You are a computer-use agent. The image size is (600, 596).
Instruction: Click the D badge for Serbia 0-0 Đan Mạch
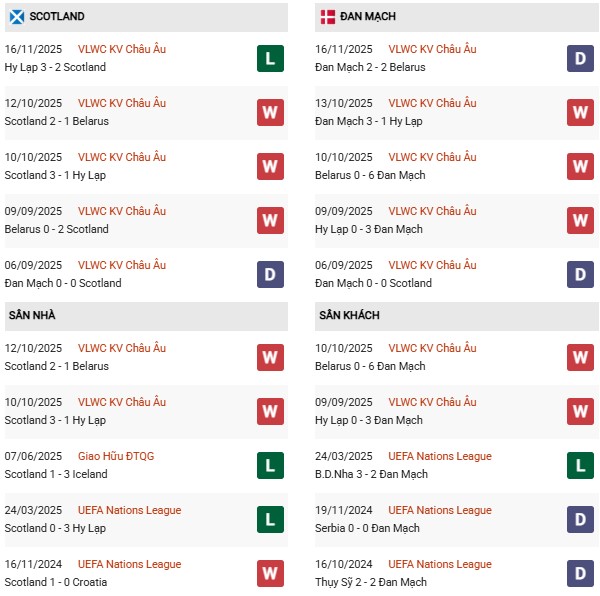581,519
